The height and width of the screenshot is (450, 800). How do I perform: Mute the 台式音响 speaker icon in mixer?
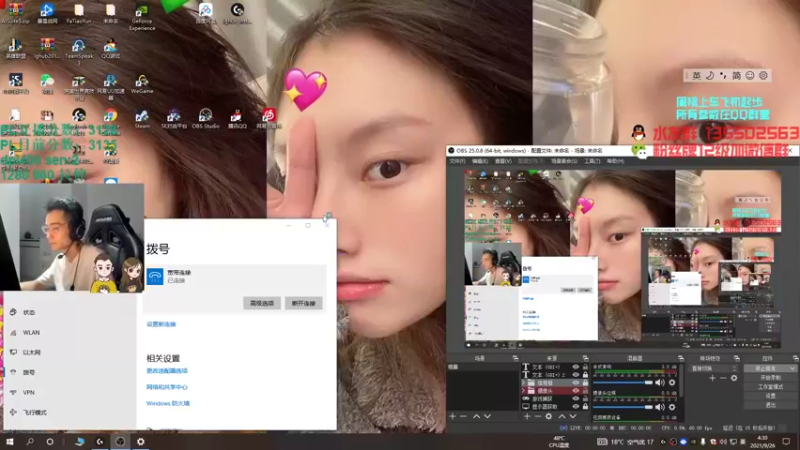click(660, 382)
